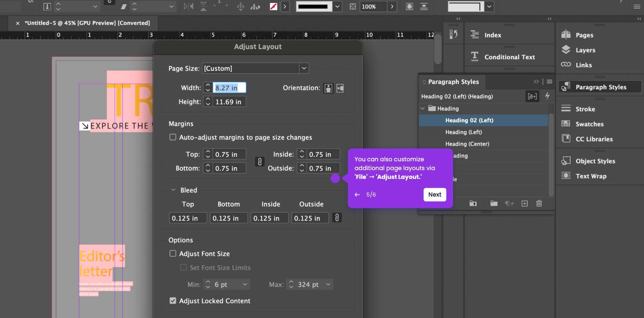Screen dimensions: 644x318
Task: Open the Page Size dropdown
Action: click(x=304, y=68)
